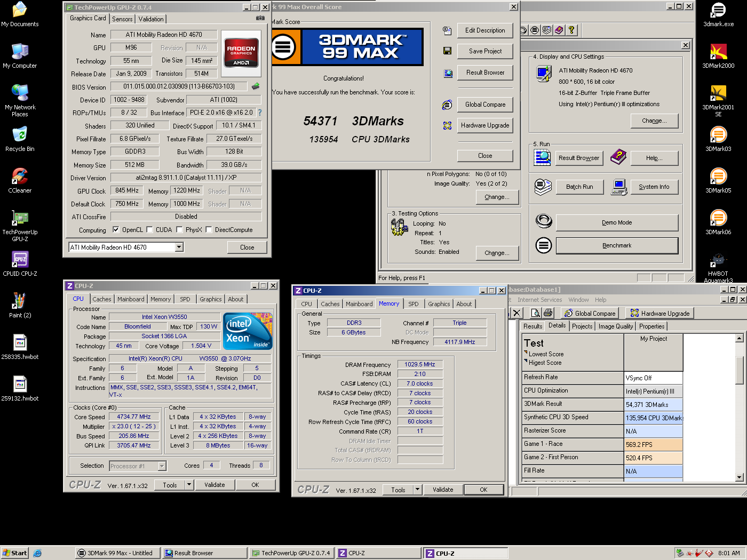The width and height of the screenshot is (747, 560).
Task: Click the GPU-Z screenshot camera icon
Action: (260, 18)
